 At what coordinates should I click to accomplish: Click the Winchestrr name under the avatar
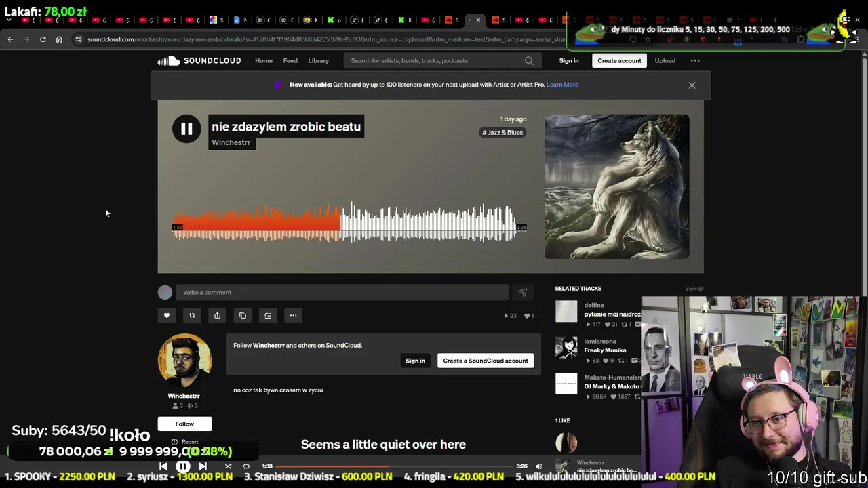(x=184, y=396)
